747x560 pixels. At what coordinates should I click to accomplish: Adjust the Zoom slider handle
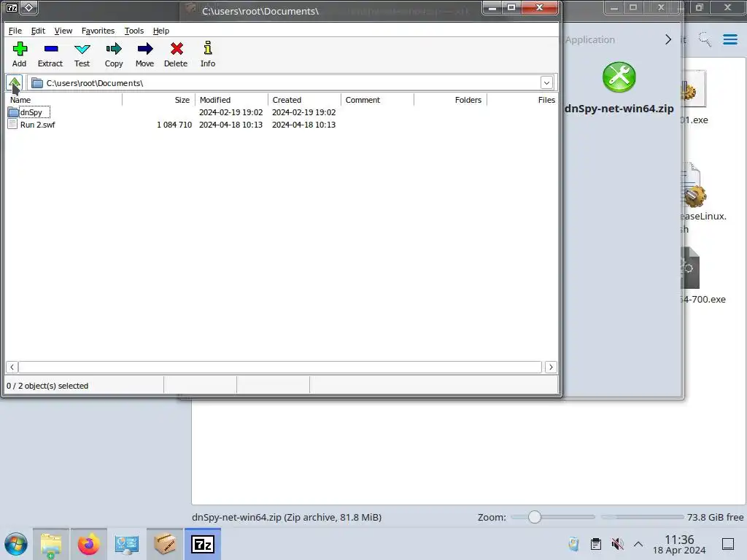(535, 517)
